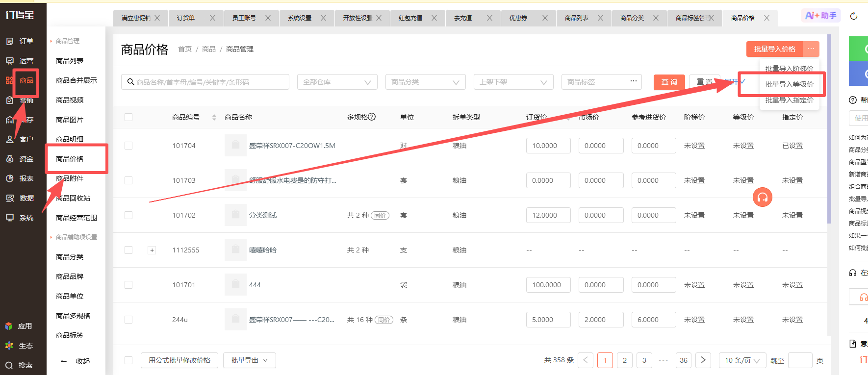Click the vertical scrollbar of the product table
This screenshot has height=375, width=868.
(829, 128)
